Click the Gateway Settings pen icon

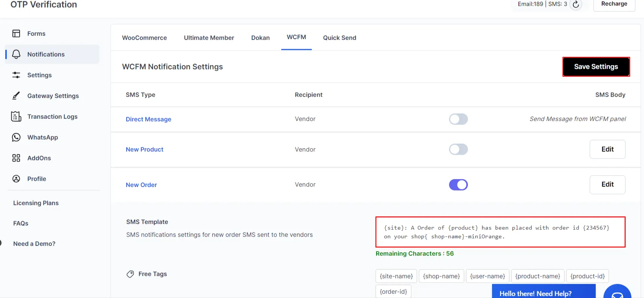(x=16, y=96)
